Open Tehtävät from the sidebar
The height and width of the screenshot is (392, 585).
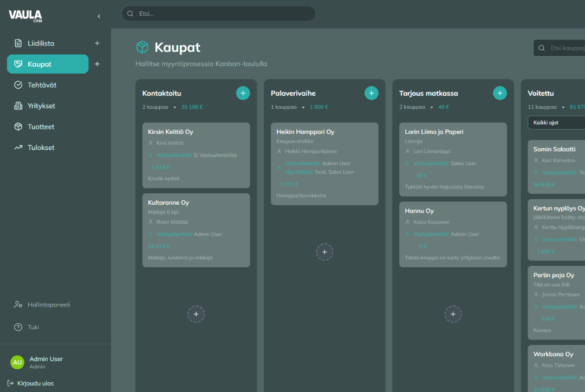coord(42,85)
